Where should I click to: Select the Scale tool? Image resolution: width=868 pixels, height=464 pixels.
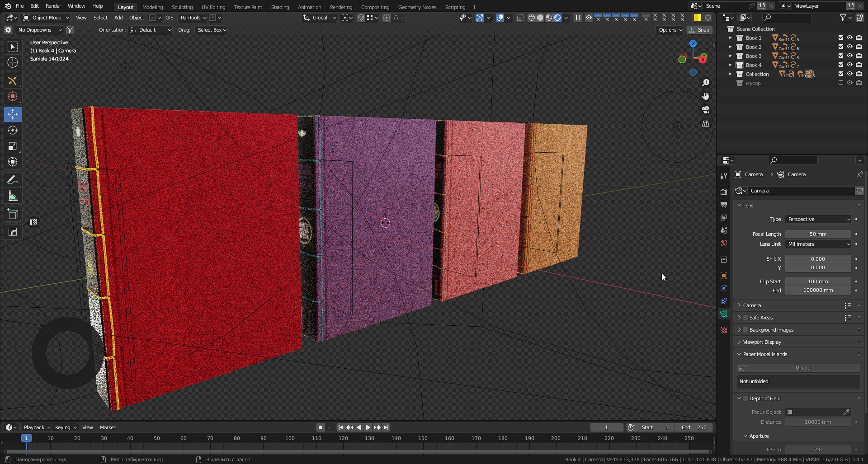pos(13,146)
